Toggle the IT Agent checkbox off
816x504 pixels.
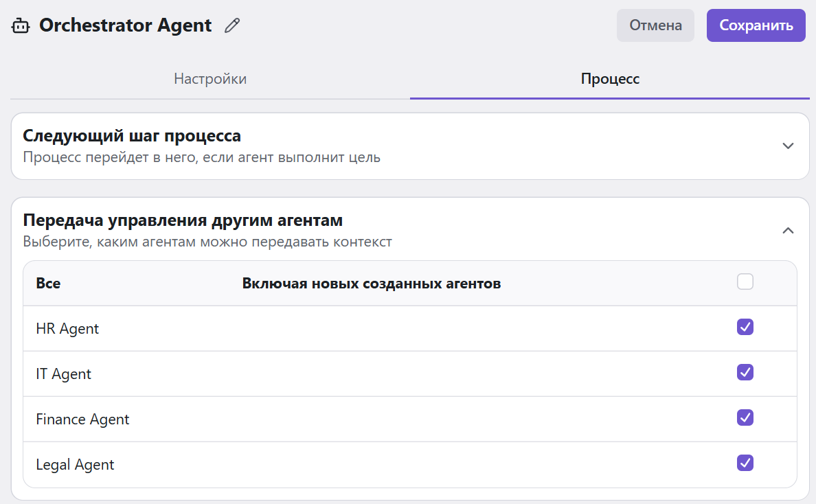(x=745, y=372)
